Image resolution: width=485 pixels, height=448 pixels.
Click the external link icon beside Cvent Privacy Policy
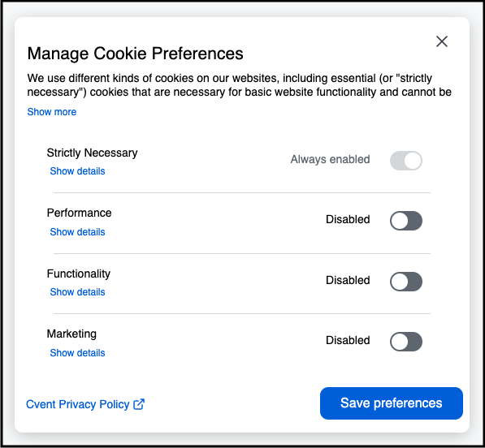[x=139, y=404]
